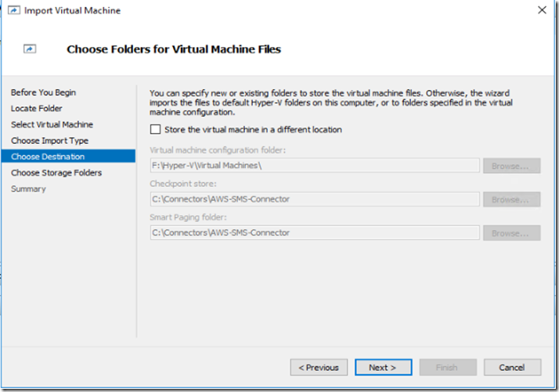
Task: Click the Import Virtual Machine title bar icon
Action: click(14, 10)
